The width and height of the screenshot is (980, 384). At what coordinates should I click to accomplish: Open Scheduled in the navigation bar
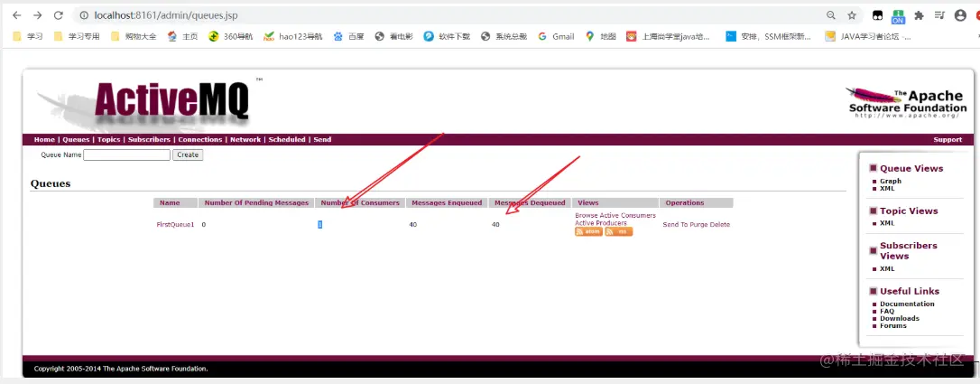287,139
